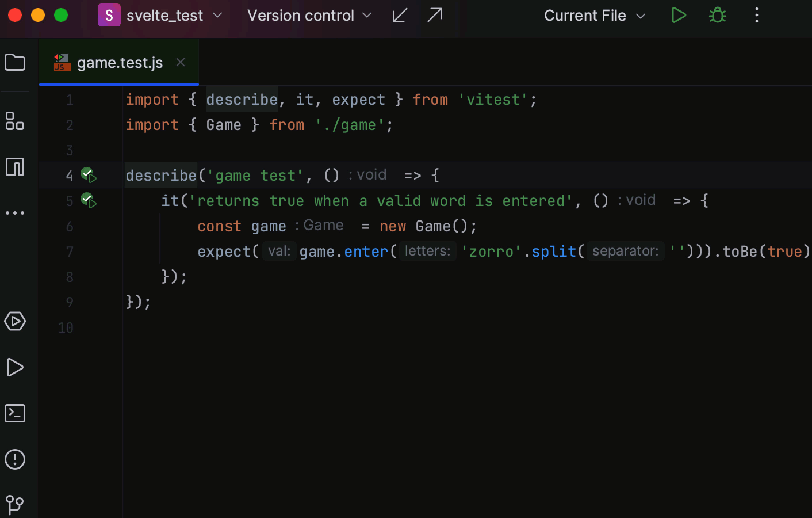
Task: Run the file with the green play button
Action: 679,15
